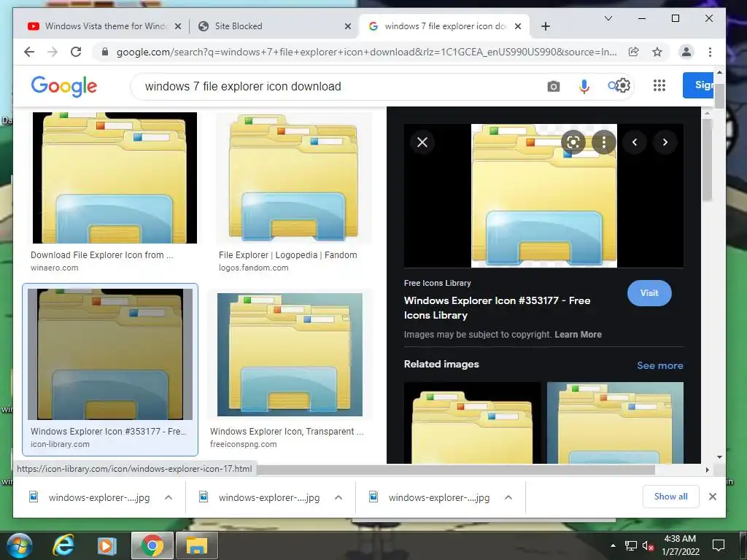Click the browser forward arrow
Image resolution: width=747 pixels, height=560 pixels.
click(53, 52)
